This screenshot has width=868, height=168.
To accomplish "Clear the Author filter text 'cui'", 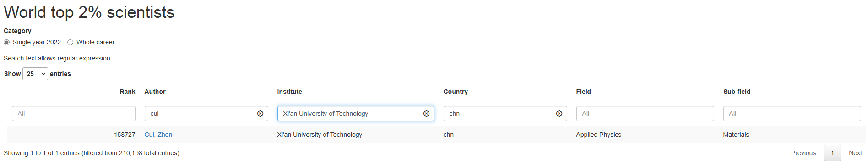I will [260, 114].
